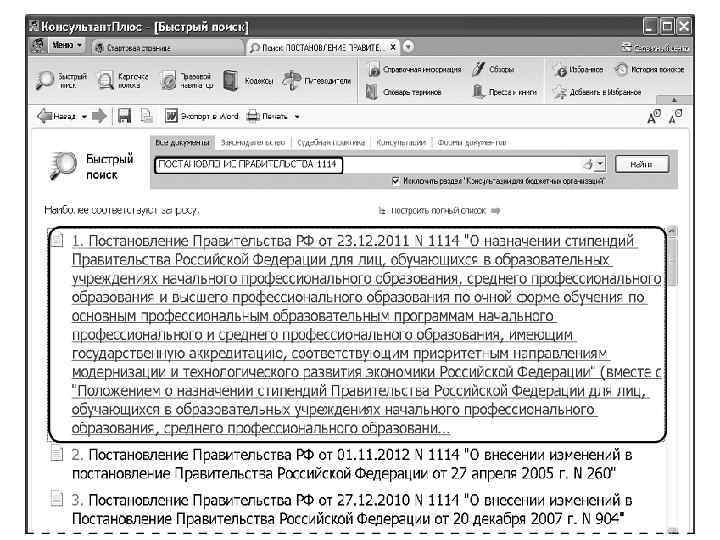This screenshot has width=720, height=540.
Task: Click the copy documents icon
Action: tap(146, 116)
